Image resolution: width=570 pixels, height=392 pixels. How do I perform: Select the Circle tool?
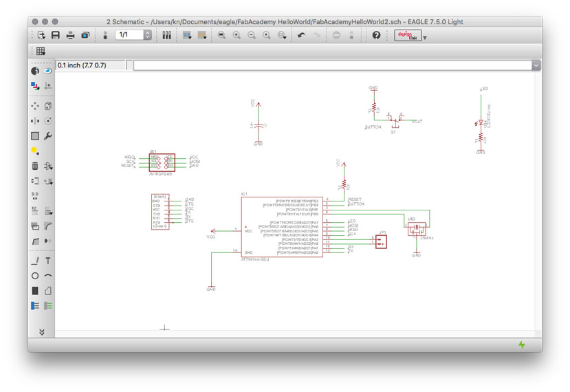click(35, 276)
